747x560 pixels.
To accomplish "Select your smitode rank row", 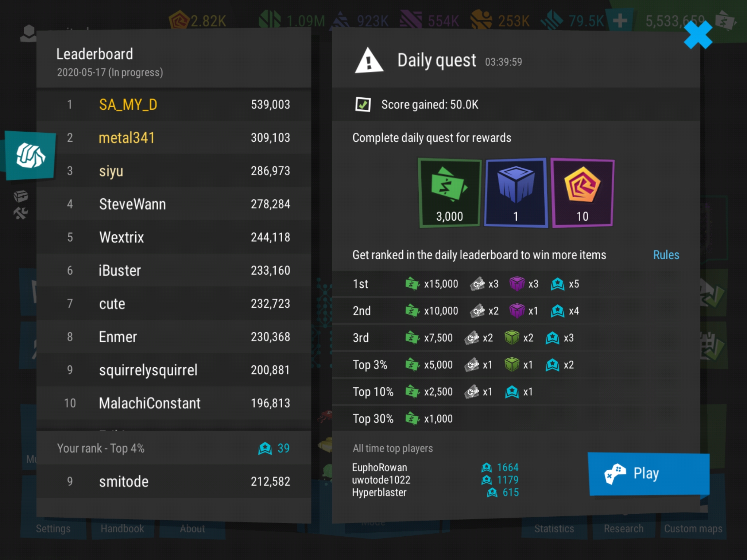I will (174, 482).
